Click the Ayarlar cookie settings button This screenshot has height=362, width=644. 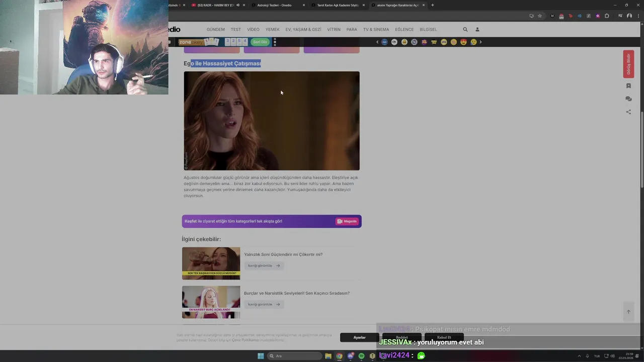click(359, 337)
